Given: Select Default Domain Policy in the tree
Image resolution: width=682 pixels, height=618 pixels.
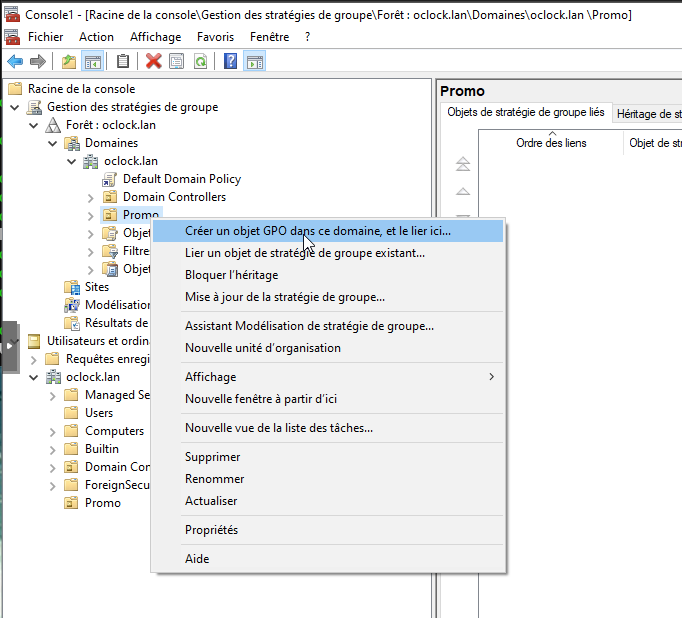Looking at the screenshot, I should point(181,179).
